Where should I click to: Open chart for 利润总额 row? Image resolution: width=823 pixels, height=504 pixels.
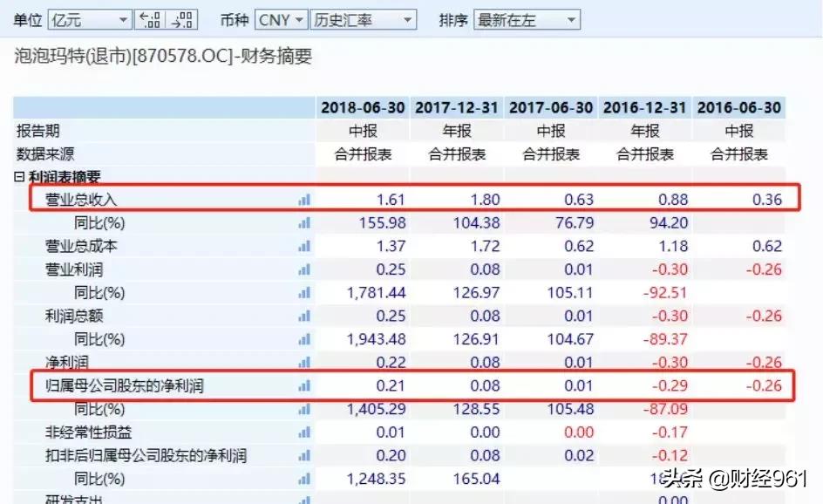[x=303, y=317]
